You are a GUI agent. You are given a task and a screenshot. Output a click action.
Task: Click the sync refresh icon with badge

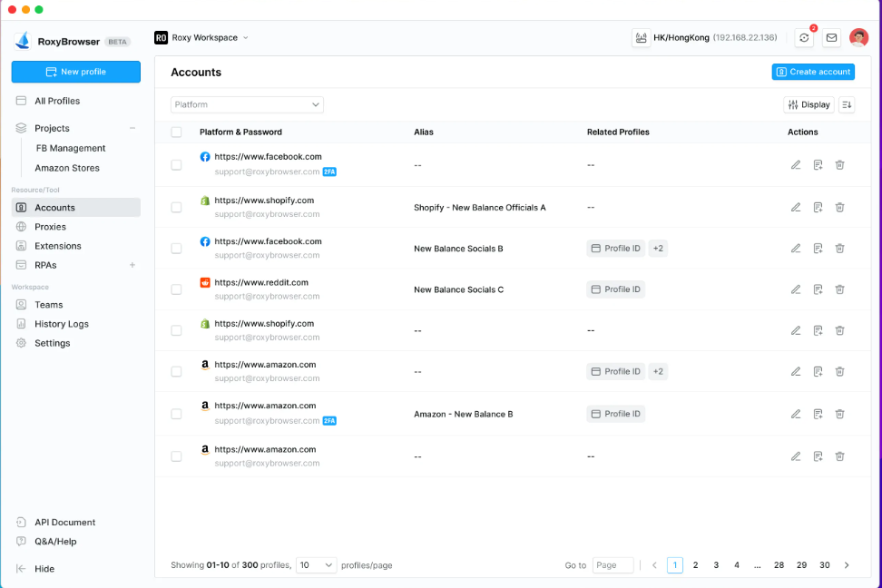pyautogui.click(x=803, y=38)
